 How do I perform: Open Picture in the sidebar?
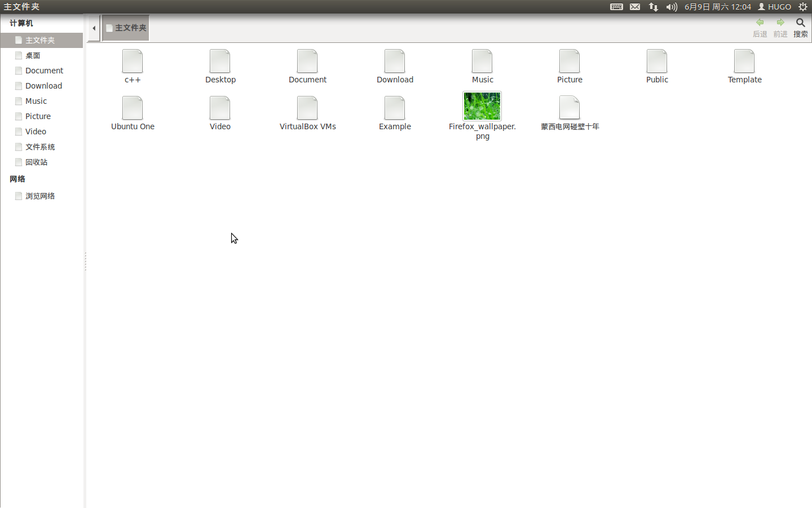(42, 116)
